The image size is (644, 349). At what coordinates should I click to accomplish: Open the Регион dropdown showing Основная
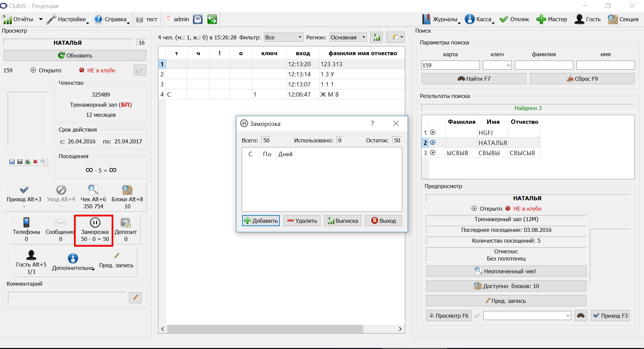348,37
